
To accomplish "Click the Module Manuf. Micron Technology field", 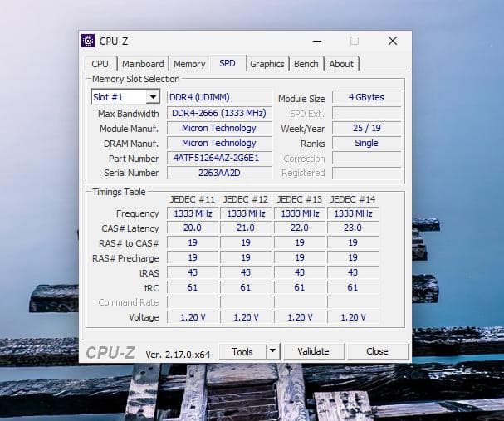I will pos(219,128).
